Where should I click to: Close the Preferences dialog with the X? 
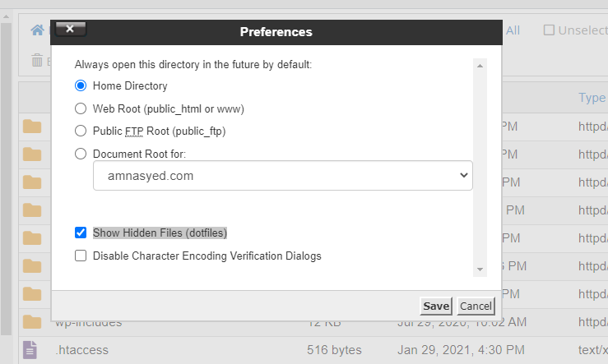click(70, 29)
